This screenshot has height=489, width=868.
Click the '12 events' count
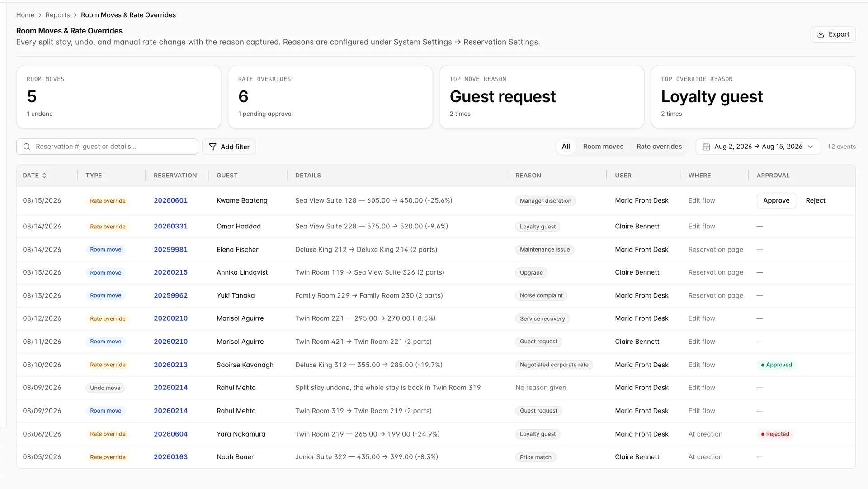(x=841, y=147)
